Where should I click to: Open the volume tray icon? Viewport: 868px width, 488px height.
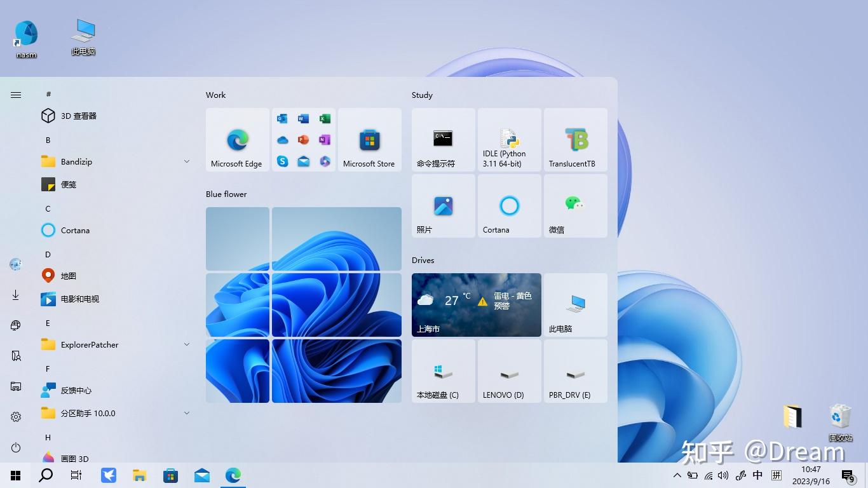pos(723,475)
